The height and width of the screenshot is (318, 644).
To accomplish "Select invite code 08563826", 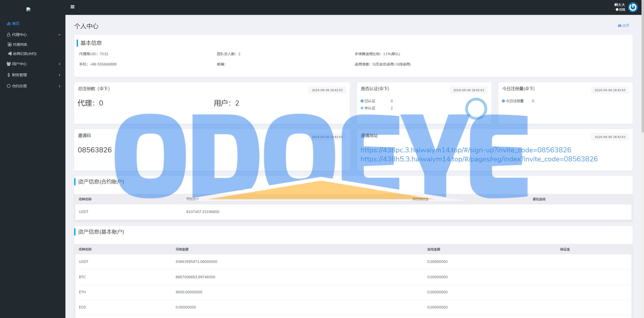I will 95,150.
